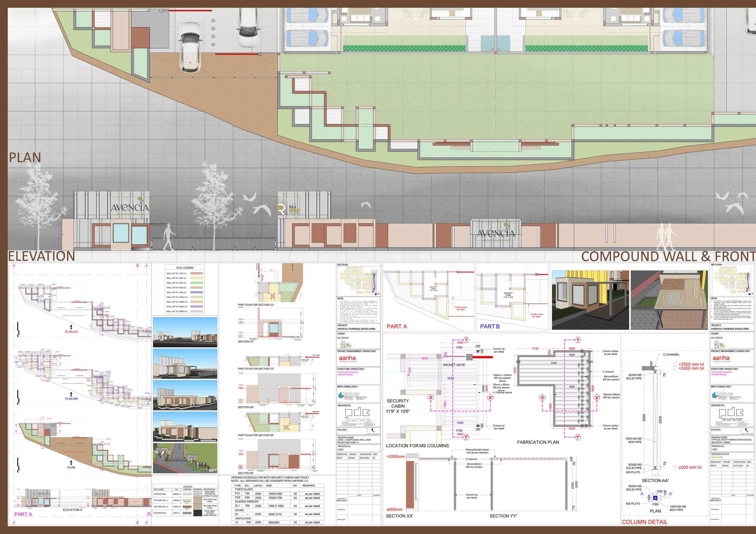This screenshot has width=756, height=534.
Task: Click the Y section marker atop the Fabrication Plan
Action: (x=578, y=340)
